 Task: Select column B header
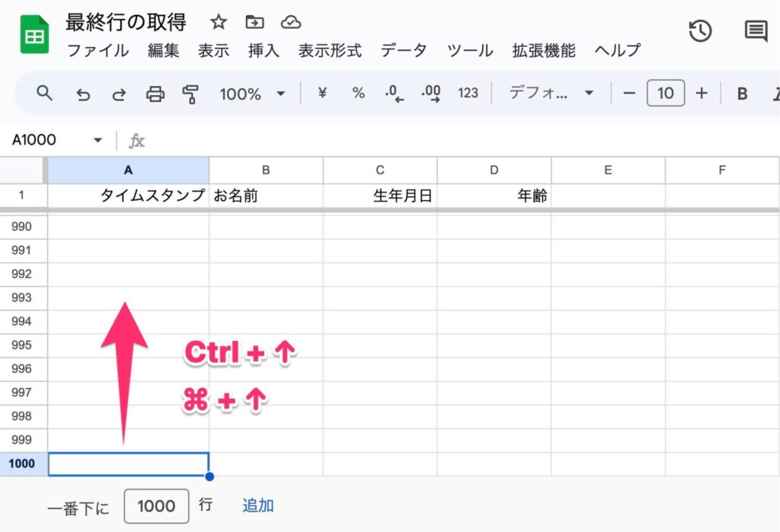(266, 170)
